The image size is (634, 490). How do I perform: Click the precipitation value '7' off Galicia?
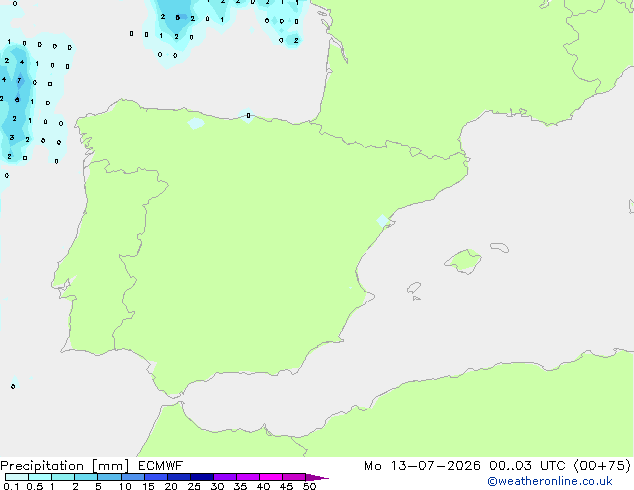19,80
